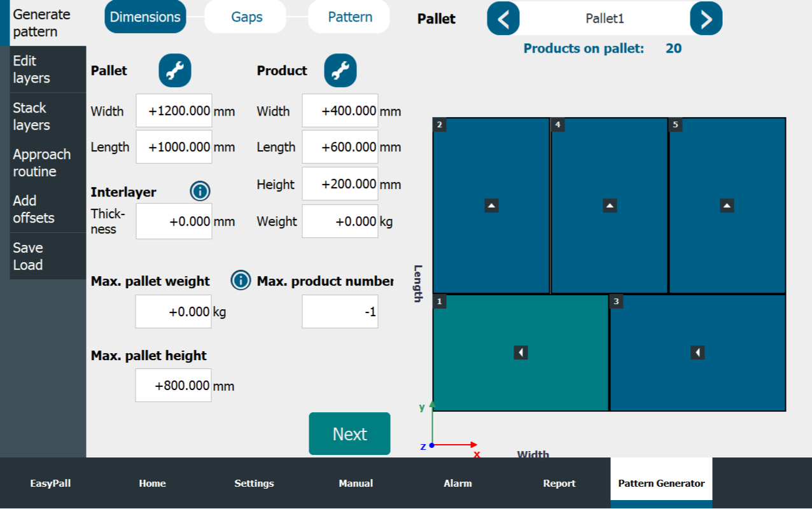Click the Interlayer info icon
Screen dimensions: 812x509
[x=200, y=191]
